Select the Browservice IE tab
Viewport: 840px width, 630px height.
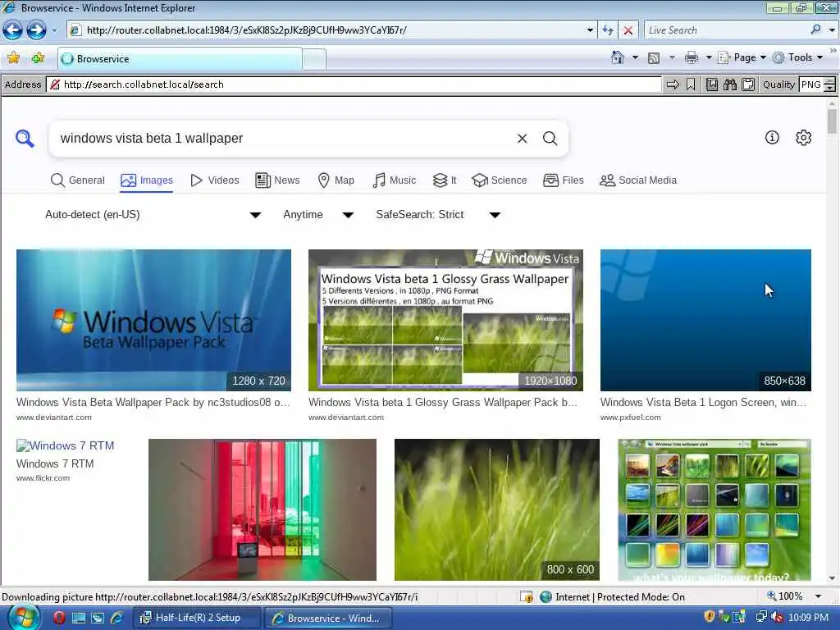pos(180,59)
